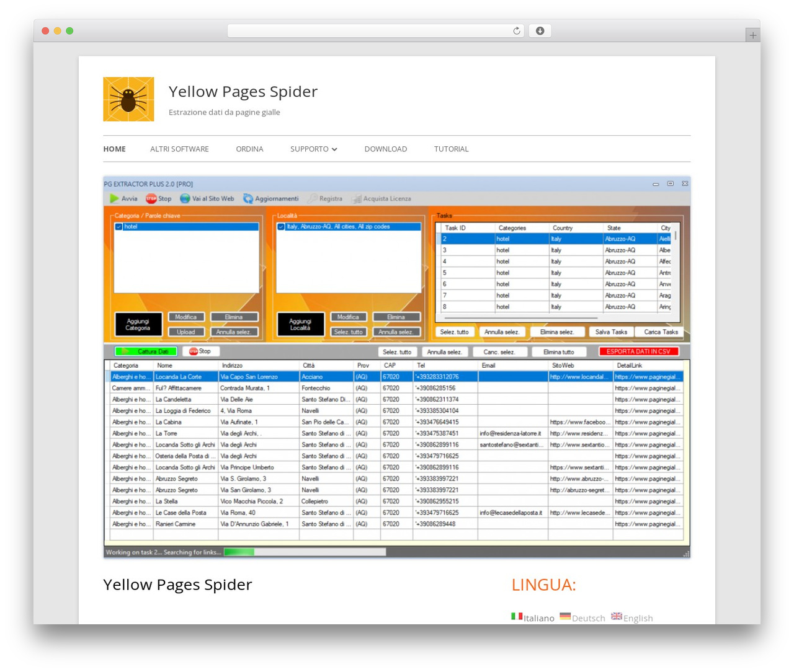Click the Yellow Pages Spider logo
The width and height of the screenshot is (794, 672).
(128, 99)
